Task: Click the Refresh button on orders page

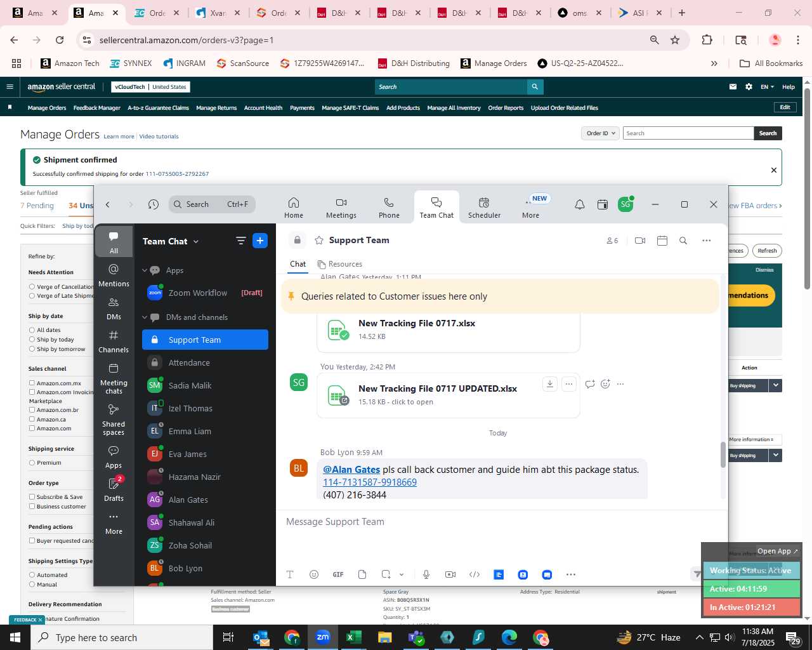Action: pos(767,251)
